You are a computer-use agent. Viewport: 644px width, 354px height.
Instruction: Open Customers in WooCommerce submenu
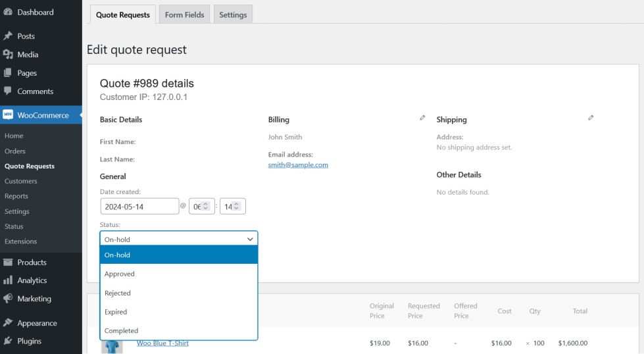point(21,181)
